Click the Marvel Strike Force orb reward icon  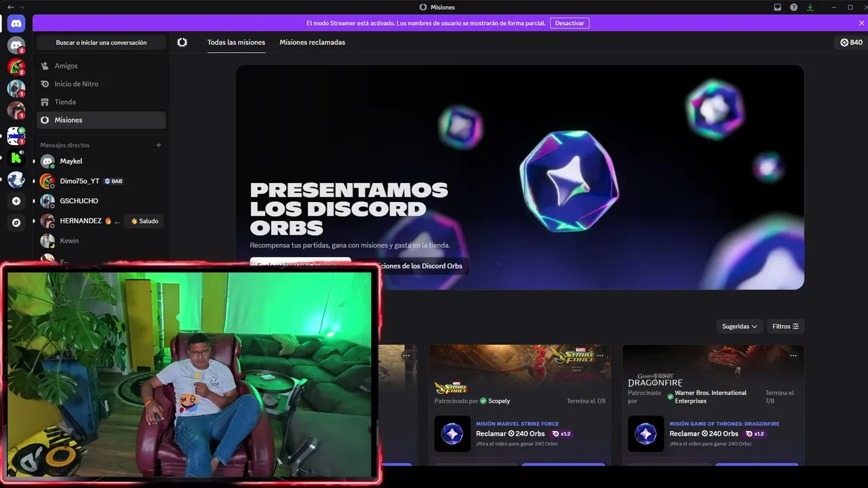click(452, 434)
